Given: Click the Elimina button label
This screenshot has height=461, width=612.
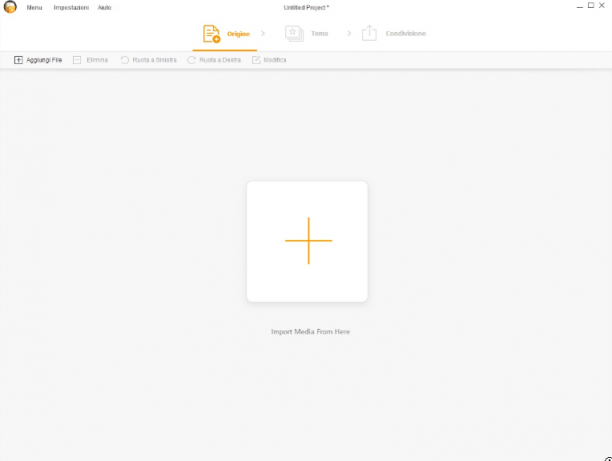Looking at the screenshot, I should [97, 60].
